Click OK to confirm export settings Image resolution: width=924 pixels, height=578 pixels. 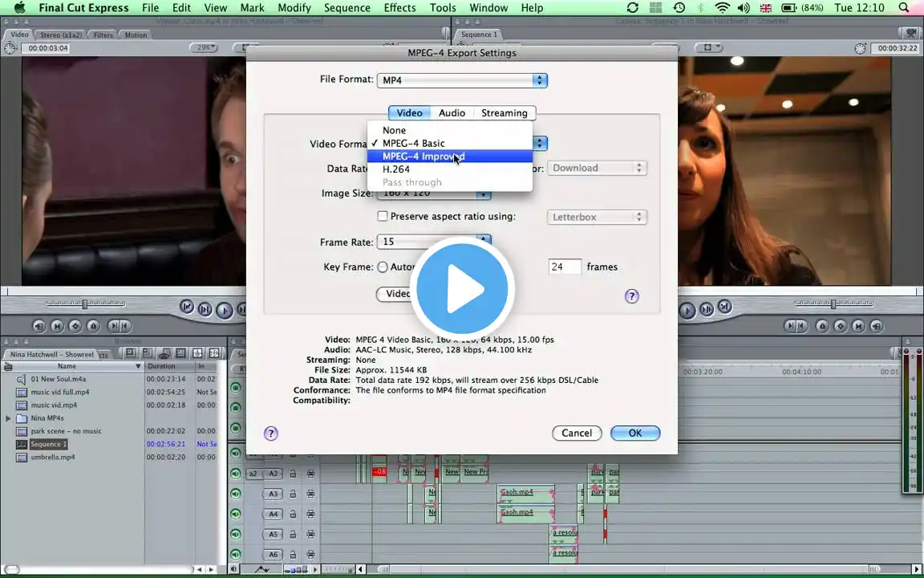635,433
